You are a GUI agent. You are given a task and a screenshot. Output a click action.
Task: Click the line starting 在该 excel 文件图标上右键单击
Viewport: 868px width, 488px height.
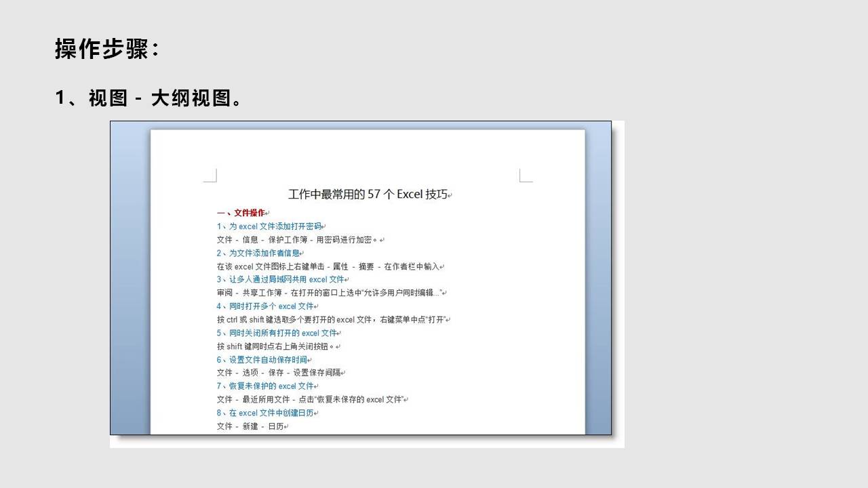click(x=328, y=266)
